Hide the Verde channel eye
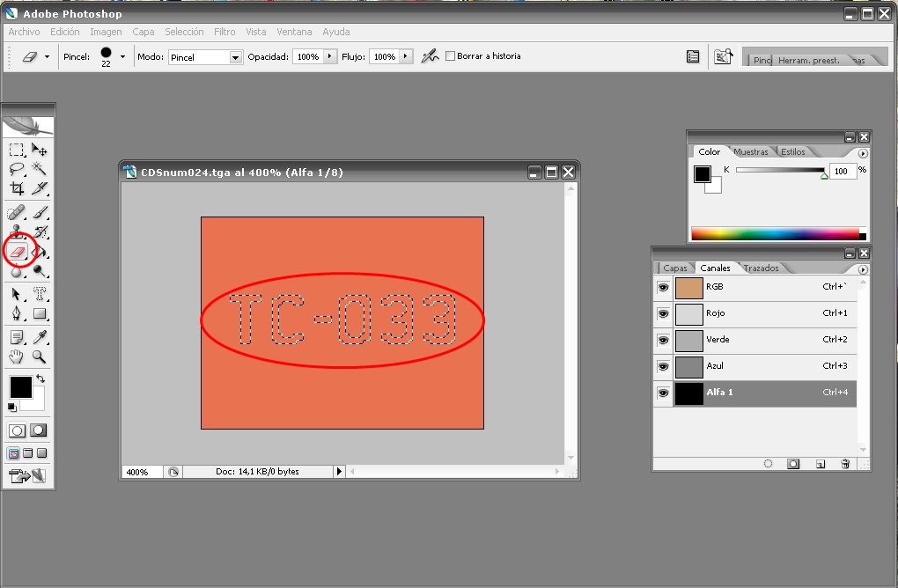The height and width of the screenshot is (588, 898). click(663, 340)
